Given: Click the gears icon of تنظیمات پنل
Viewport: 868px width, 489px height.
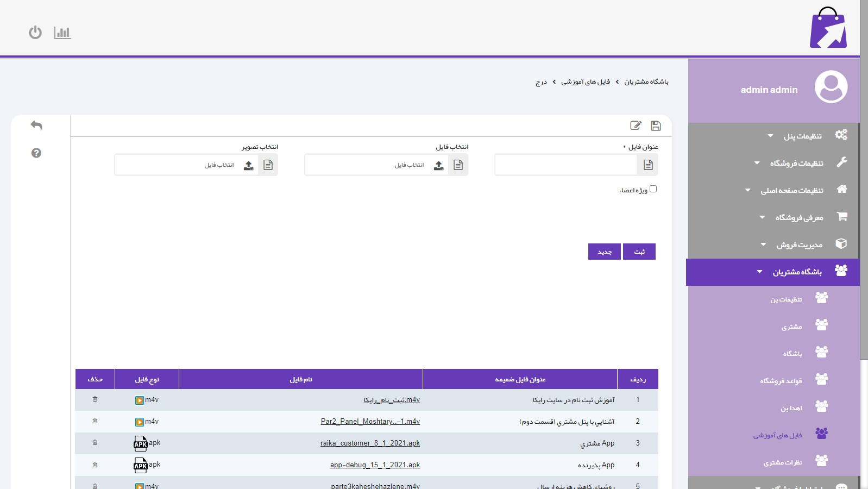Looking at the screenshot, I should pos(841,135).
